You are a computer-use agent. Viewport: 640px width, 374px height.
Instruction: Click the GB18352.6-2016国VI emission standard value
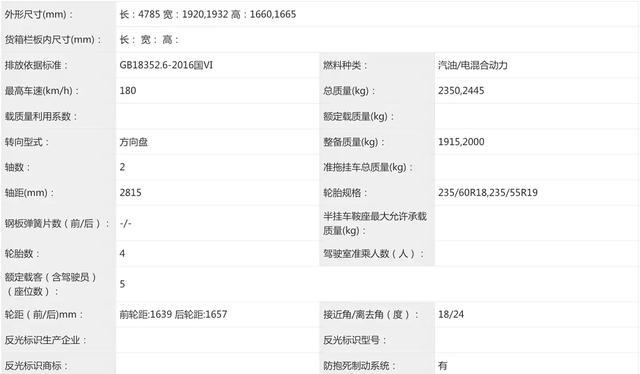point(166,65)
